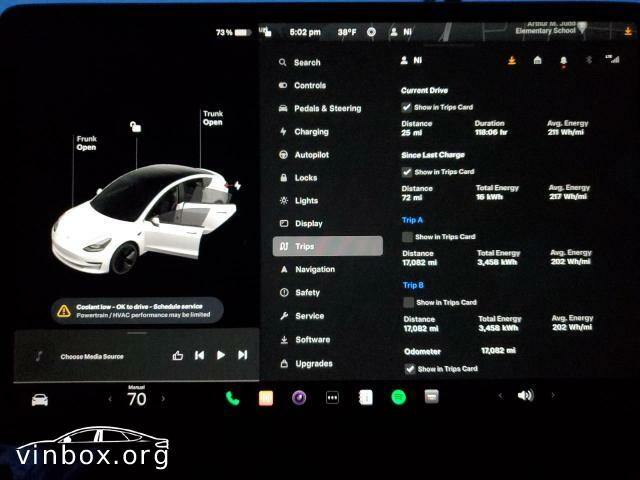Open the gray card app icon

click(431, 396)
